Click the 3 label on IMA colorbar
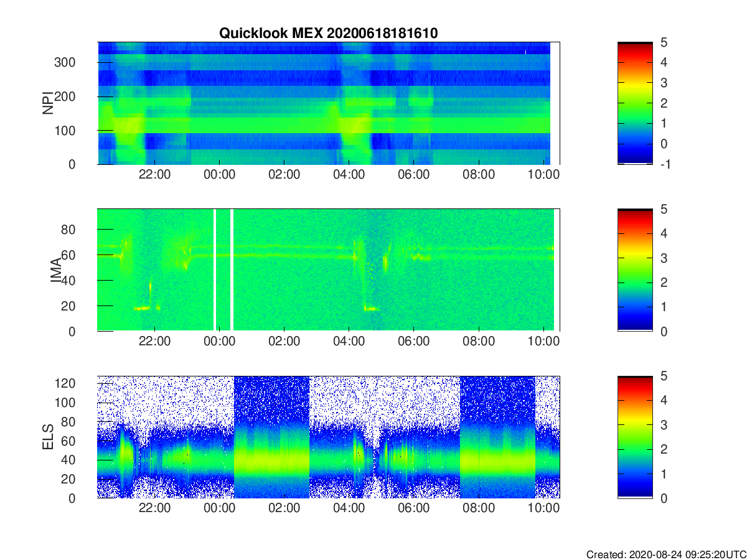The image size is (747, 560). pos(663,258)
